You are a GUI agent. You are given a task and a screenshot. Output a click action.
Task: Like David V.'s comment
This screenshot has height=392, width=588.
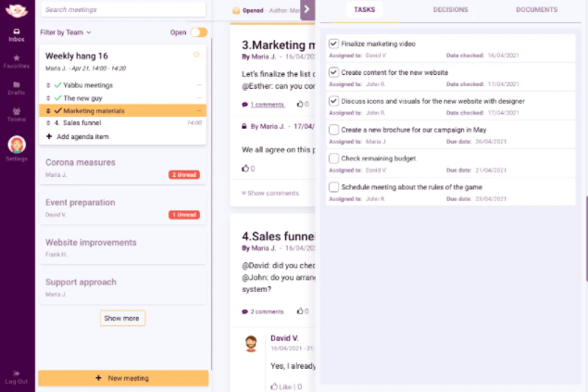(x=274, y=386)
